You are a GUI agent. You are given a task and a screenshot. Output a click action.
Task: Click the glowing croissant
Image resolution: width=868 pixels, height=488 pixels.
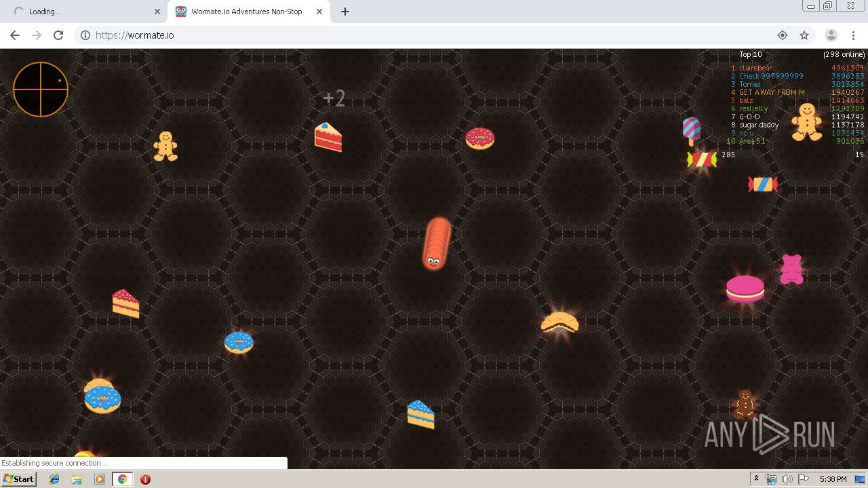[559, 323]
